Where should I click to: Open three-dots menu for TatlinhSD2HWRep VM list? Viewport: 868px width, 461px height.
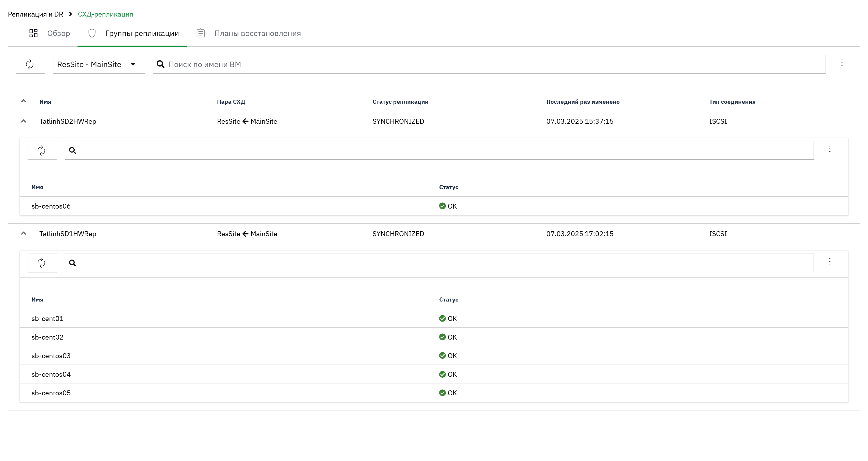click(830, 149)
